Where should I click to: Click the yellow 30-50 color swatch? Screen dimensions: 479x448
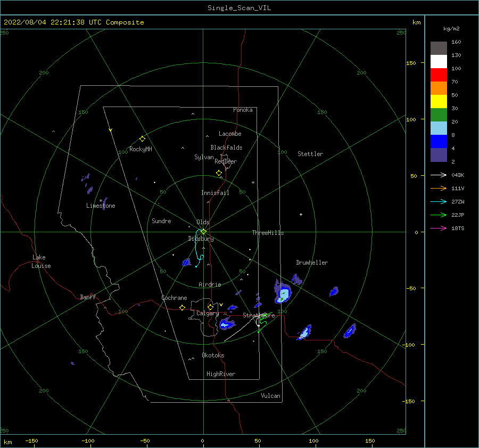coord(439,102)
